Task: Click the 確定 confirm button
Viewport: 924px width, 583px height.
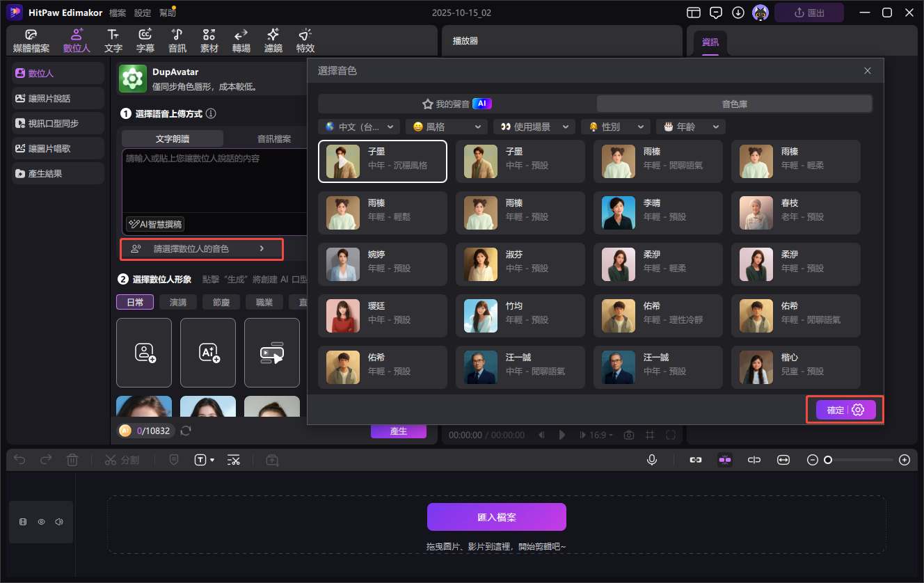Action: (835, 410)
